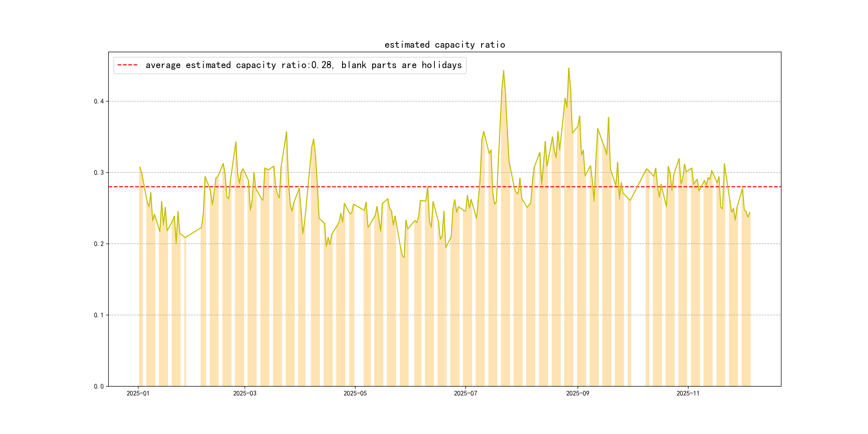Click the 0.1 y-axis tick label
868x434 pixels.
(99, 315)
